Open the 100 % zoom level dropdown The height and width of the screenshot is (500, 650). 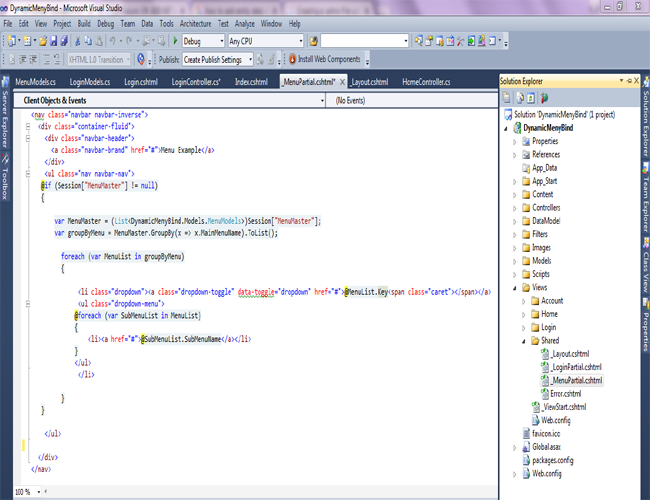coord(37,492)
